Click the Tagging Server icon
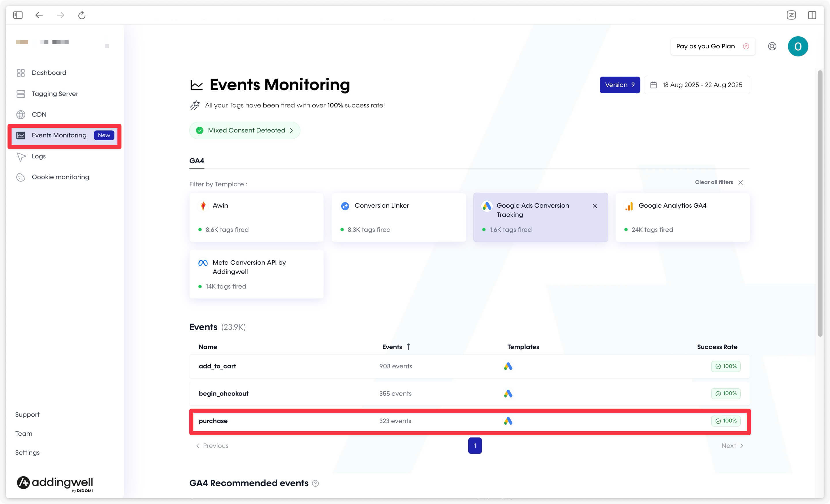This screenshot has height=504, width=830. (x=21, y=94)
